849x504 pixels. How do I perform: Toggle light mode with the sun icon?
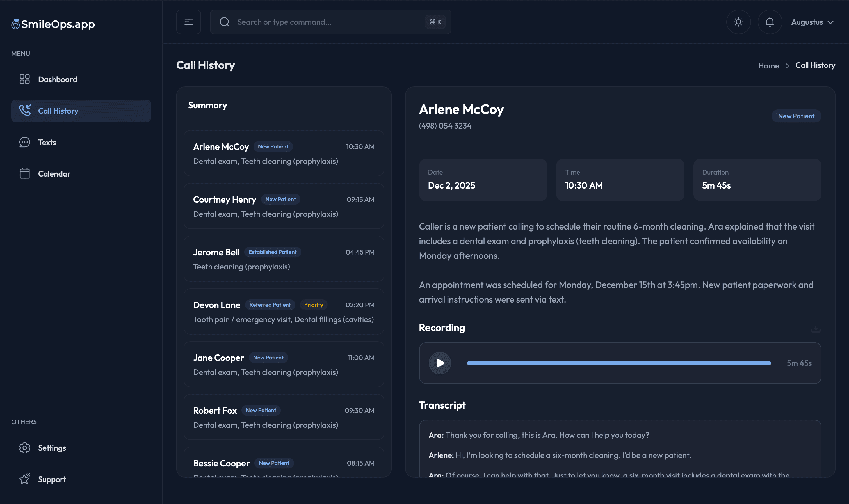(x=738, y=22)
